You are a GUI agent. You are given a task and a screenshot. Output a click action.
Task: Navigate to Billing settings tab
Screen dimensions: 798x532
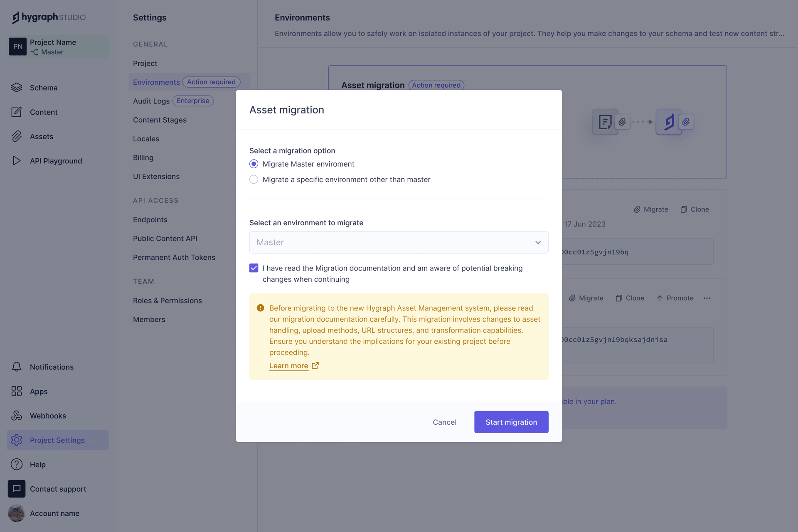pos(143,158)
